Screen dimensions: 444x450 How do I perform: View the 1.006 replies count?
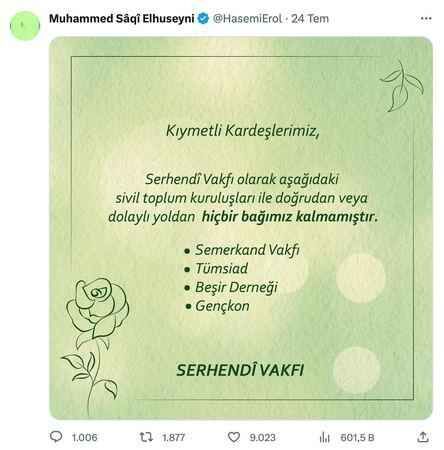pyautogui.click(x=85, y=437)
